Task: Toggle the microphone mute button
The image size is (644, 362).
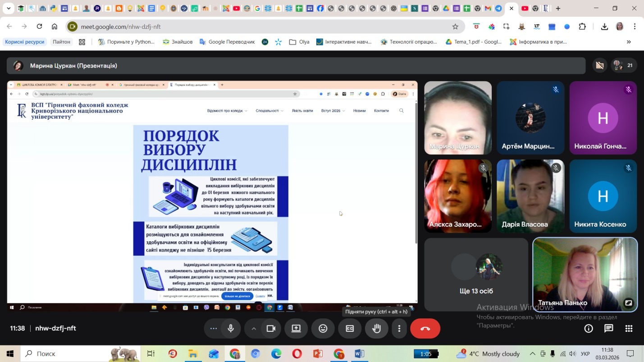Action: (x=231, y=329)
